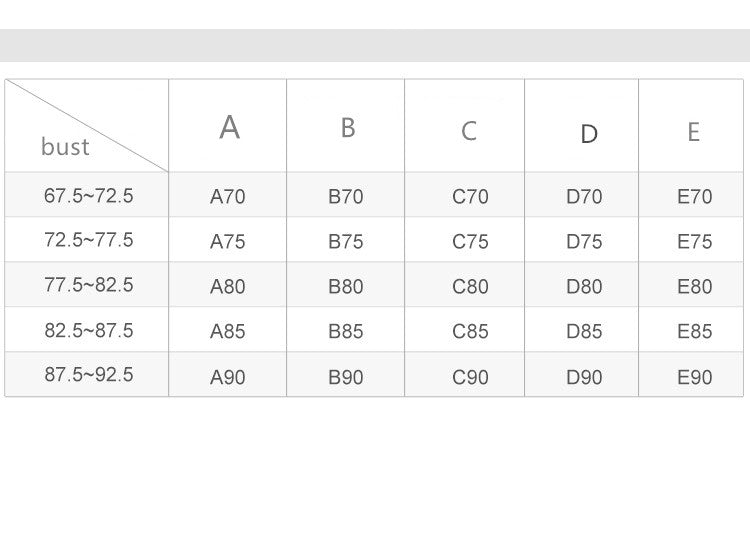Click the C column header
This screenshot has height=545, width=750.
click(468, 131)
